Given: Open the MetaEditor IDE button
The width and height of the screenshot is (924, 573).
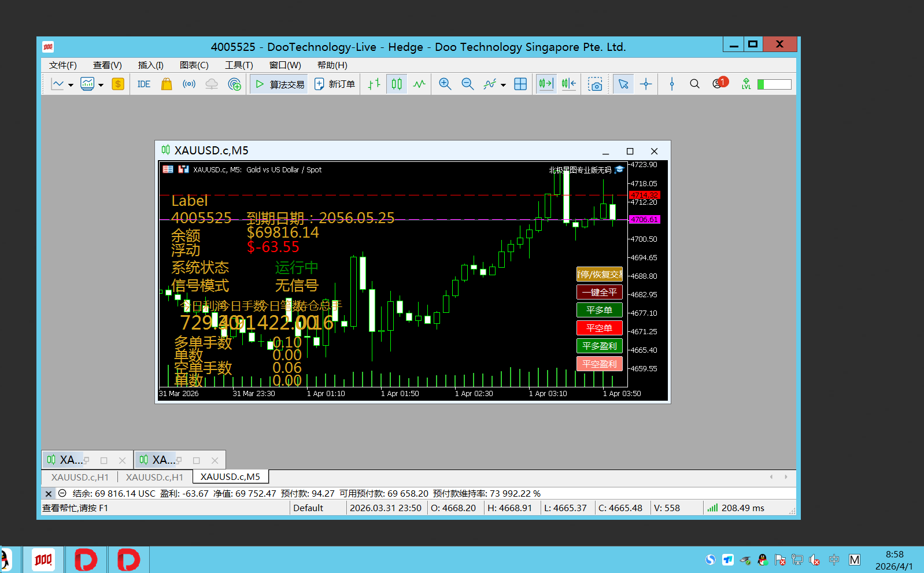Looking at the screenshot, I should pyautogui.click(x=144, y=84).
